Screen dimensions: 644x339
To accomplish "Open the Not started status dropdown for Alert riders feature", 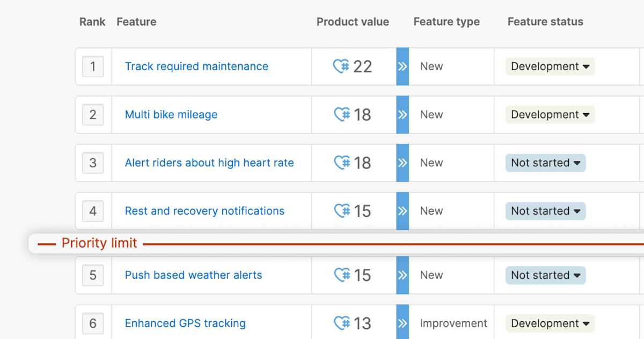I will tap(545, 163).
